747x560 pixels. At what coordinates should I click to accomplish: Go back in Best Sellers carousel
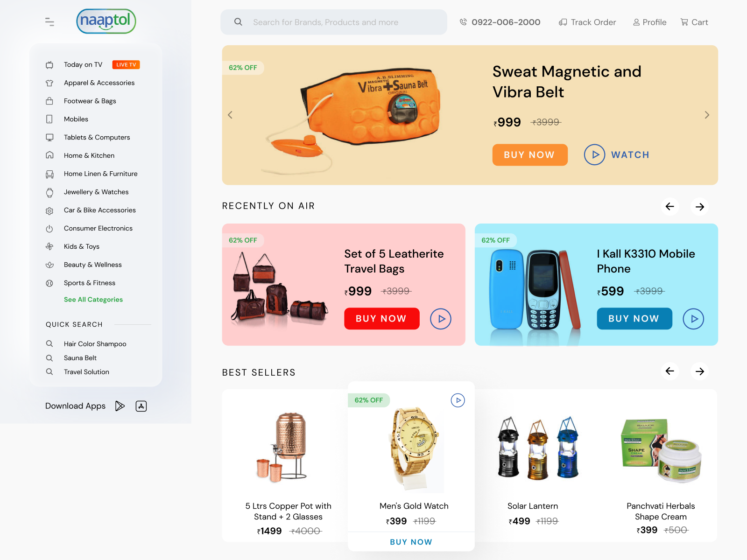click(x=669, y=371)
